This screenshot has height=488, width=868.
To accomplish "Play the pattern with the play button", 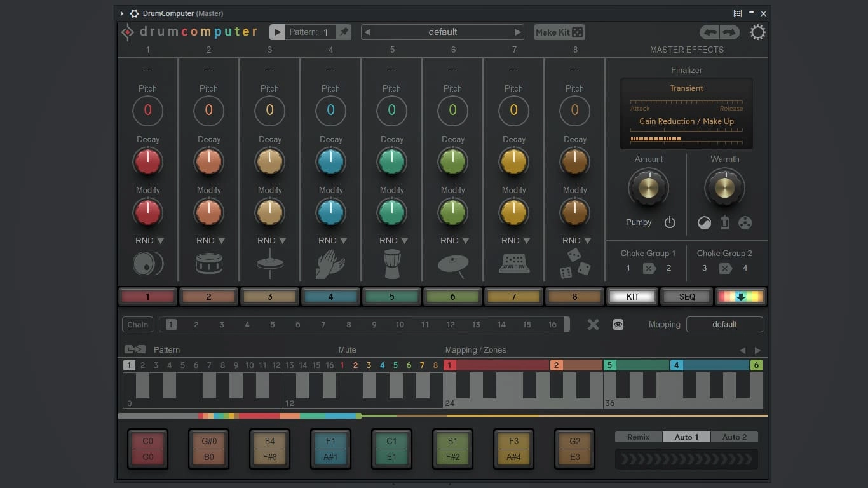I will [x=277, y=32].
